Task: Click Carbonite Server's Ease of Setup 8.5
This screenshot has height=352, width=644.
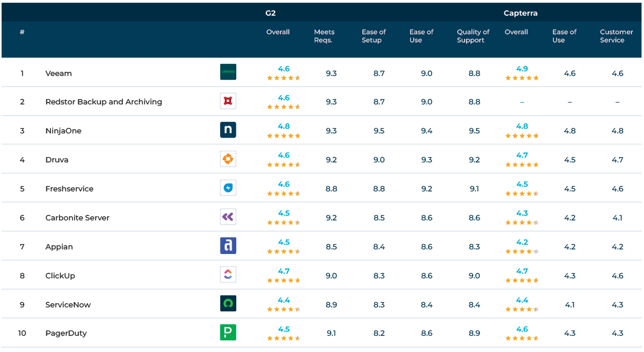Action: coord(379,218)
